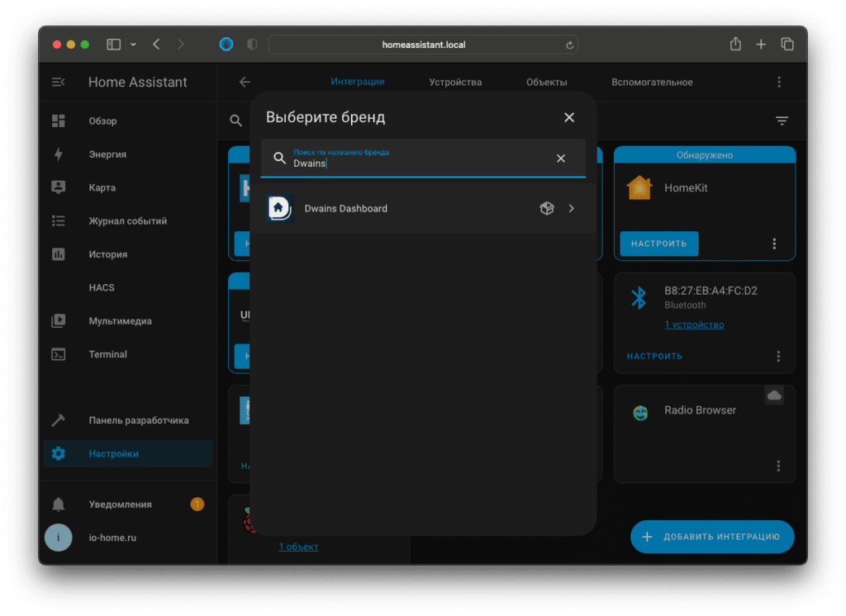Close the Выберите бренд dialog

[569, 117]
